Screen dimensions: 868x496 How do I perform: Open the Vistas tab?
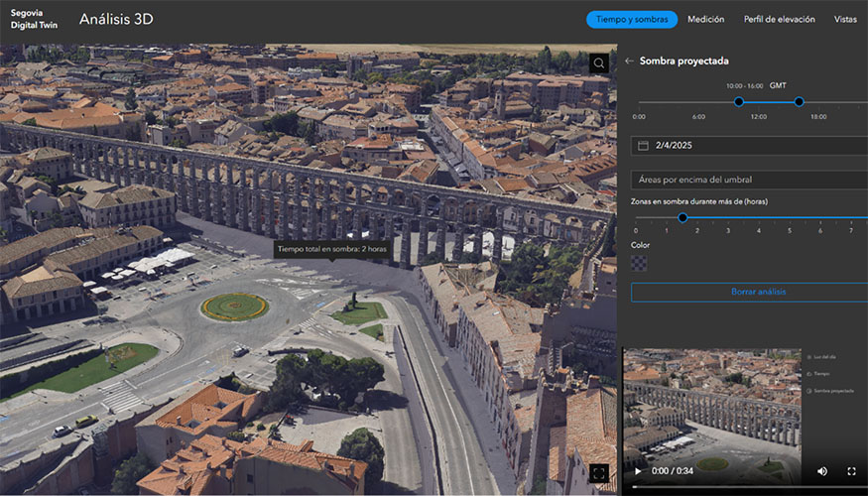pos(845,19)
